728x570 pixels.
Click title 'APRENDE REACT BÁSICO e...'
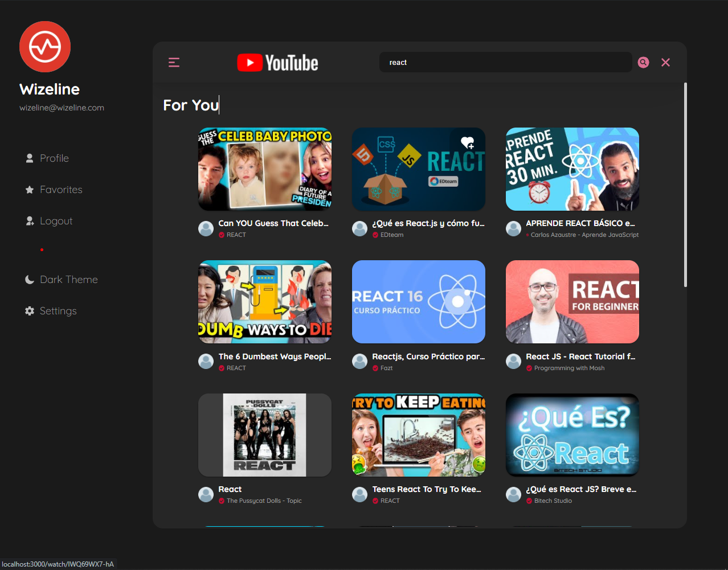tap(580, 223)
